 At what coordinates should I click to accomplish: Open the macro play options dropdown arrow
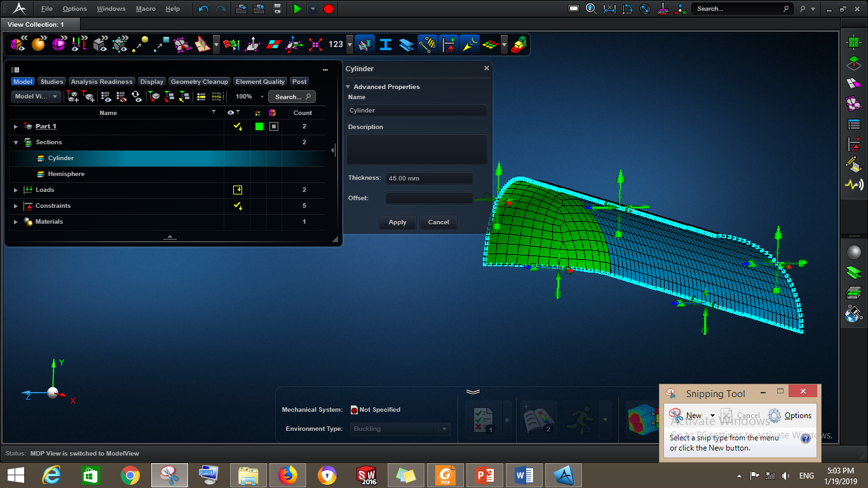coord(313,9)
